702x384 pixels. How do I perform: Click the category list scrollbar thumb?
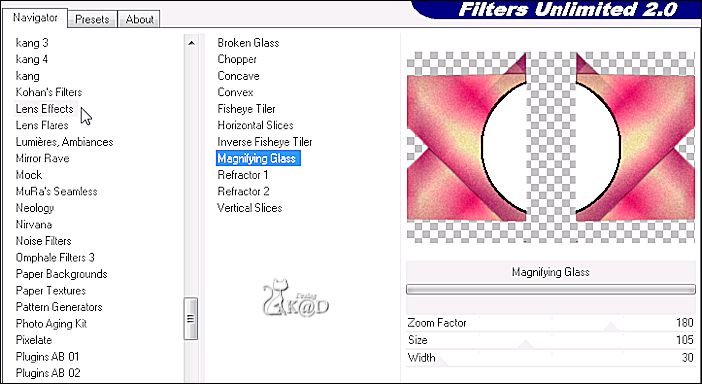pyautogui.click(x=191, y=319)
